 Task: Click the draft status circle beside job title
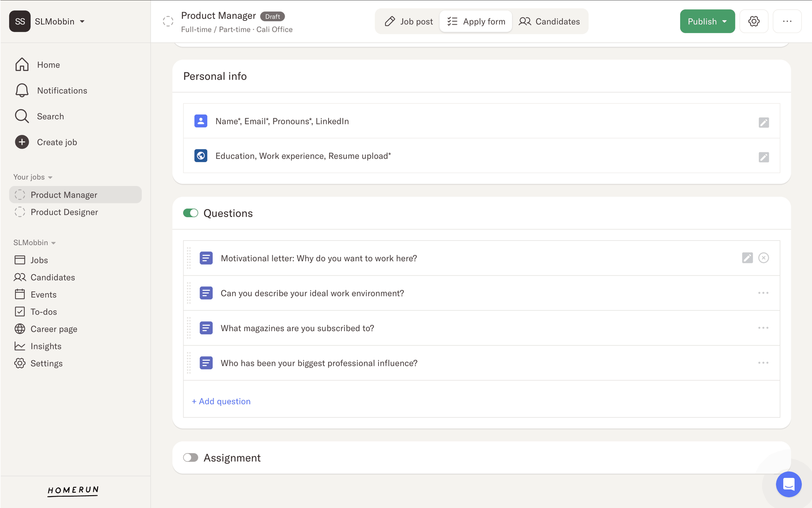[x=168, y=22]
